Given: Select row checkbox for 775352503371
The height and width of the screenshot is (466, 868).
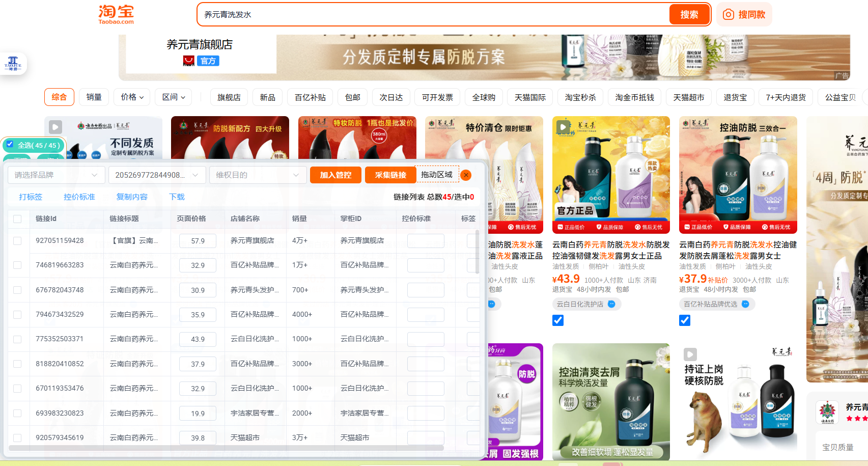Looking at the screenshot, I should pyautogui.click(x=17, y=339).
